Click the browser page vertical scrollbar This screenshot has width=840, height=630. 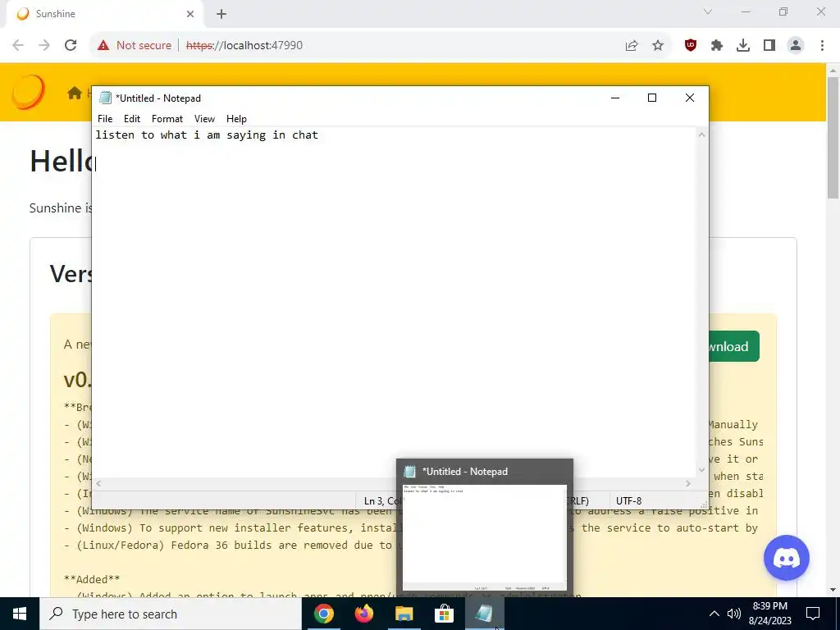tap(833, 138)
